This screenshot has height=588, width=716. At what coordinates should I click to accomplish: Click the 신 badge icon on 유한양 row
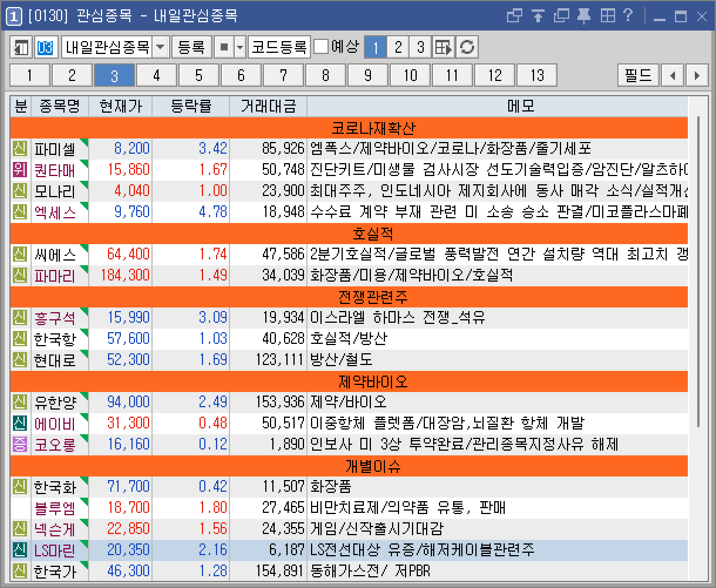20,401
